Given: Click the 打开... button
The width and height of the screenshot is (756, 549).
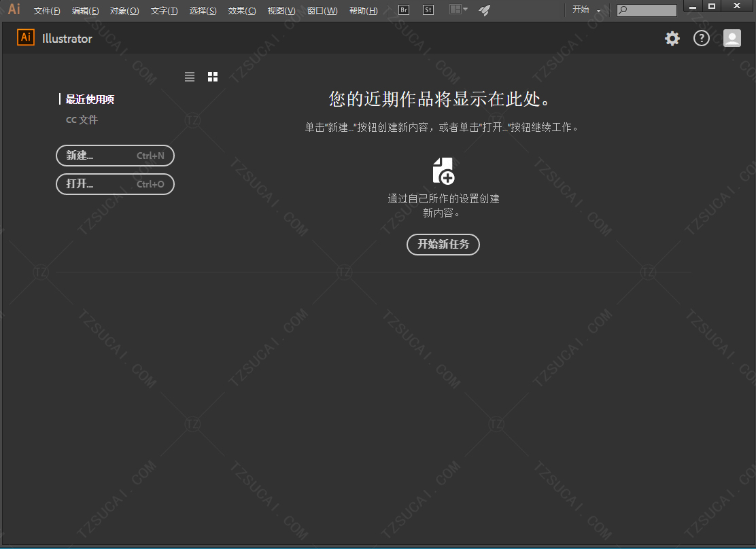Looking at the screenshot, I should click(115, 184).
